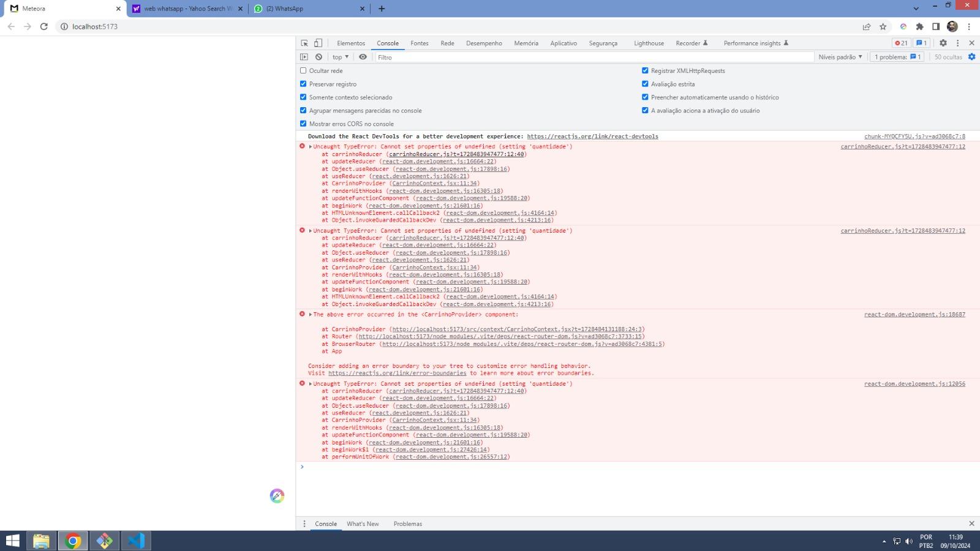The height and width of the screenshot is (551, 980).
Task: Open console settings gear beside hidden count
Action: 971,57
